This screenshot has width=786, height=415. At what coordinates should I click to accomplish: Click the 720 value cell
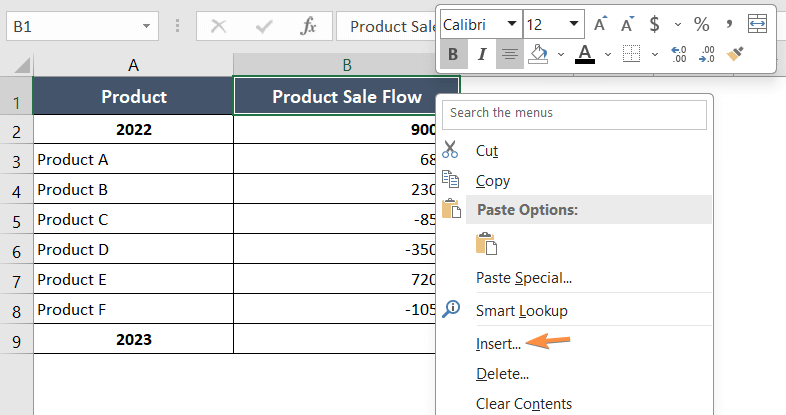(335, 279)
